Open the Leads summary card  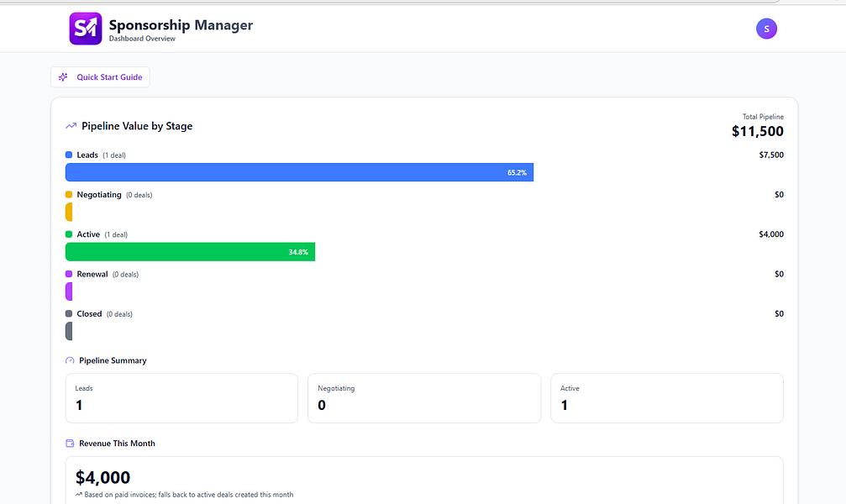(x=181, y=398)
